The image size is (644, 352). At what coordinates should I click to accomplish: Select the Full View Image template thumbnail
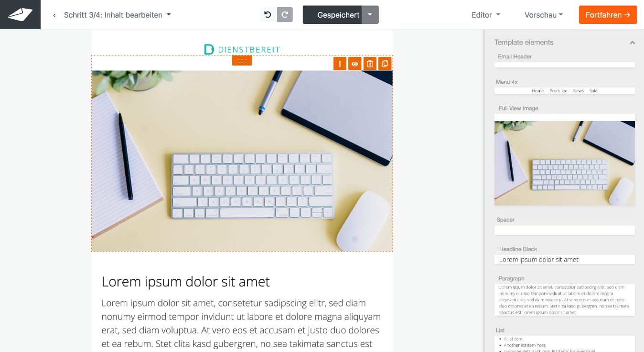pos(564,160)
